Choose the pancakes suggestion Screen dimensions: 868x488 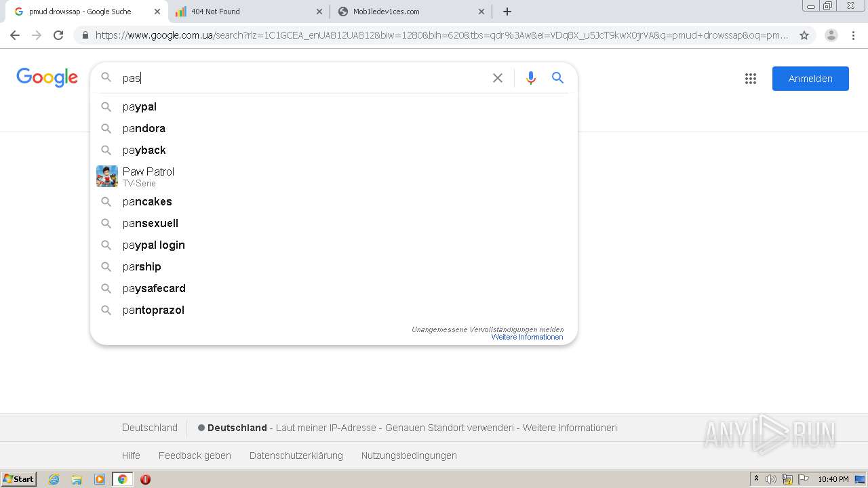coord(334,201)
